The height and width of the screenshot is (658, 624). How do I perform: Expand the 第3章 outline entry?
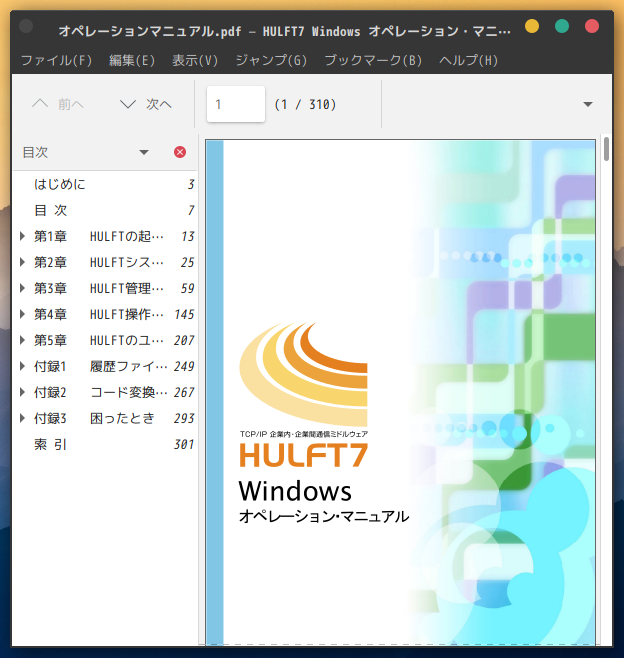click(x=22, y=288)
